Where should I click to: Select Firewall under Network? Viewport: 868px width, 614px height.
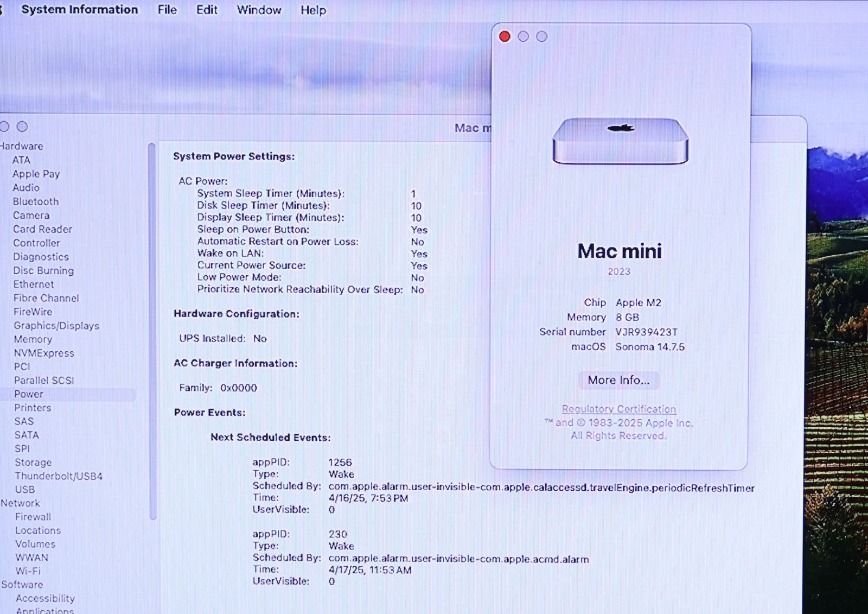(33, 517)
